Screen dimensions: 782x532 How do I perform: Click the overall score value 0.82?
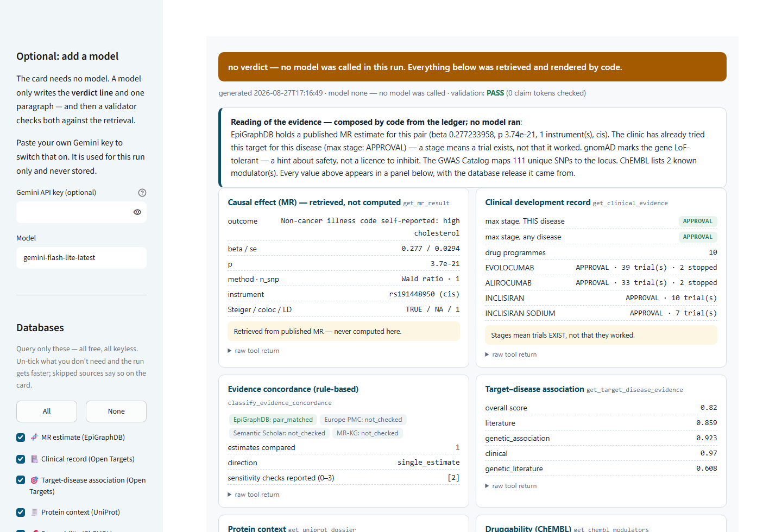pos(709,408)
